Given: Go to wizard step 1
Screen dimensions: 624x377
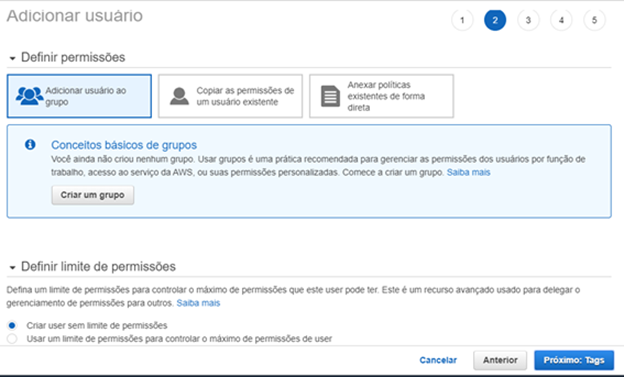Looking at the screenshot, I should click(x=462, y=20).
